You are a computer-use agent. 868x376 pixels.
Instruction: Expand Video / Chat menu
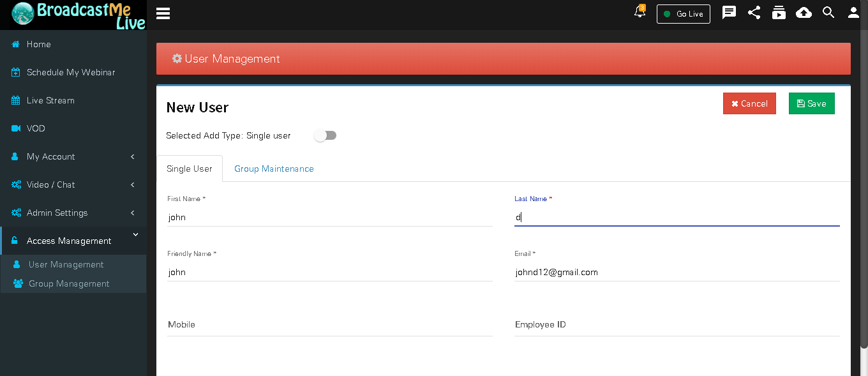click(x=73, y=184)
